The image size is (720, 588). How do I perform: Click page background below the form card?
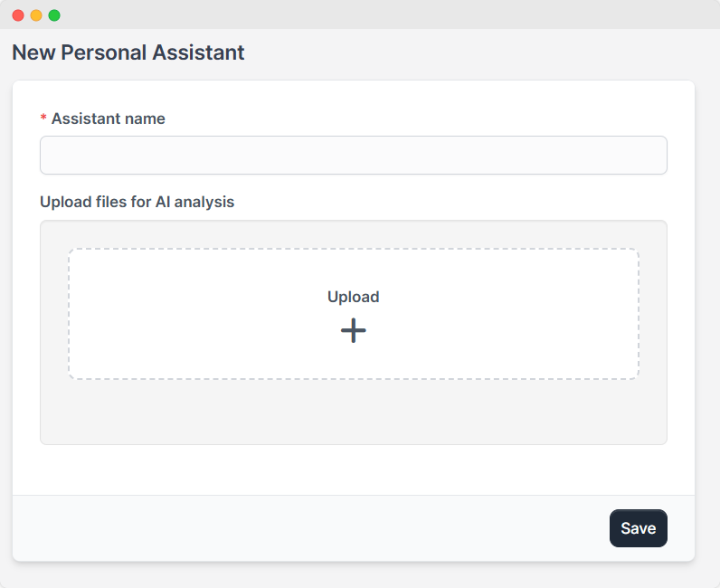(x=353, y=574)
